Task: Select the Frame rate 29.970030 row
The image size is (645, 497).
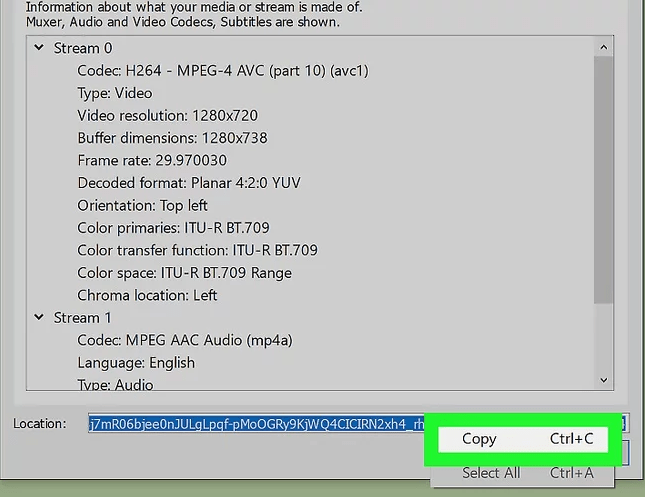Action: (x=151, y=161)
